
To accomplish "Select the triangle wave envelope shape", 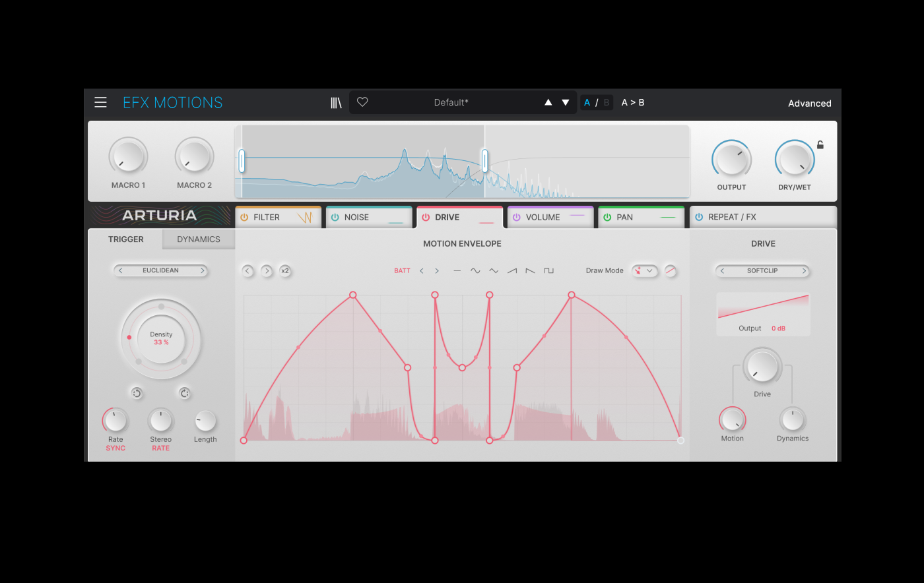I will coord(494,270).
